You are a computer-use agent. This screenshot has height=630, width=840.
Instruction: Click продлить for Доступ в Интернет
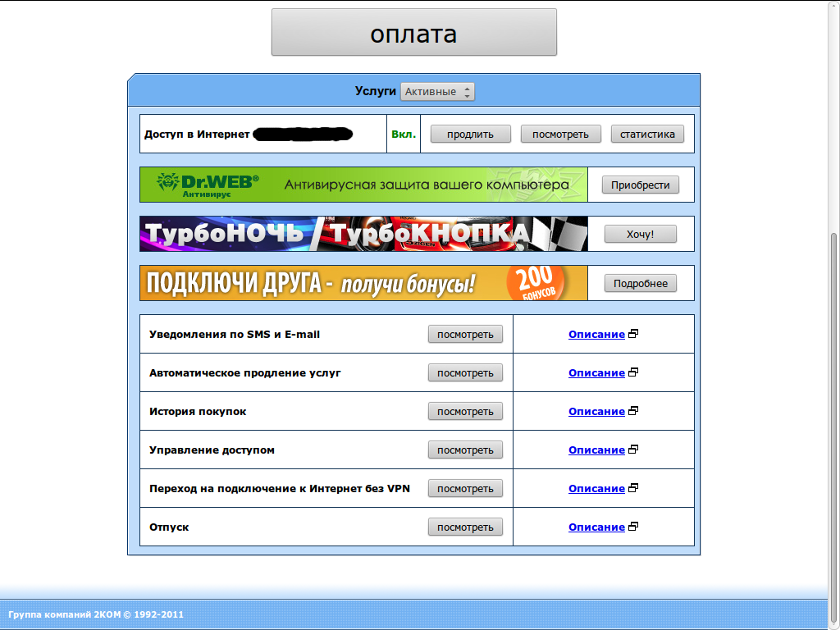click(x=470, y=134)
